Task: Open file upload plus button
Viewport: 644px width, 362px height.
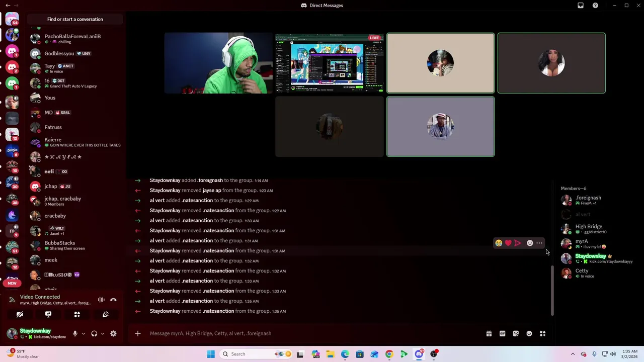Action: (137, 333)
